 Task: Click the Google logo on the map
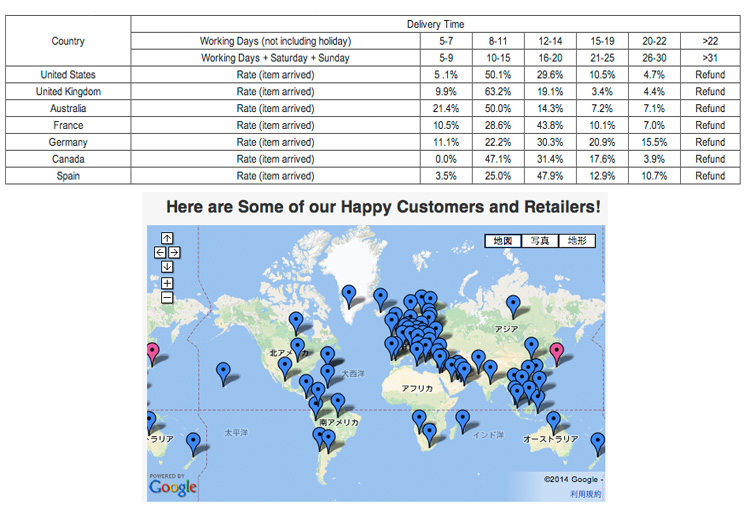(x=172, y=487)
